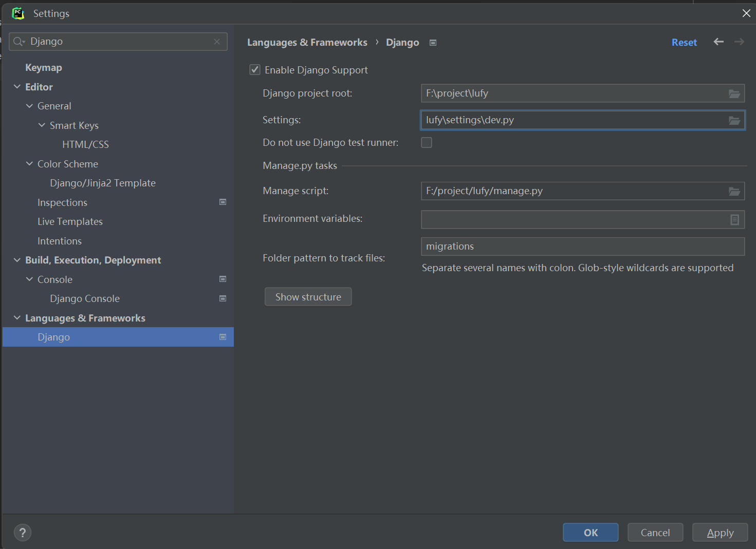756x549 pixels.
Task: Click project-level icon next to Console
Action: (223, 279)
